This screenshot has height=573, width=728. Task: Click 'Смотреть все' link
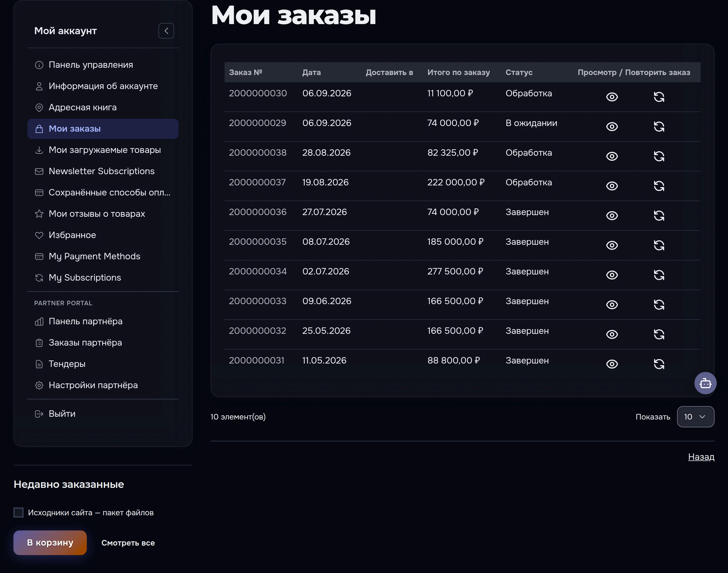click(x=128, y=543)
